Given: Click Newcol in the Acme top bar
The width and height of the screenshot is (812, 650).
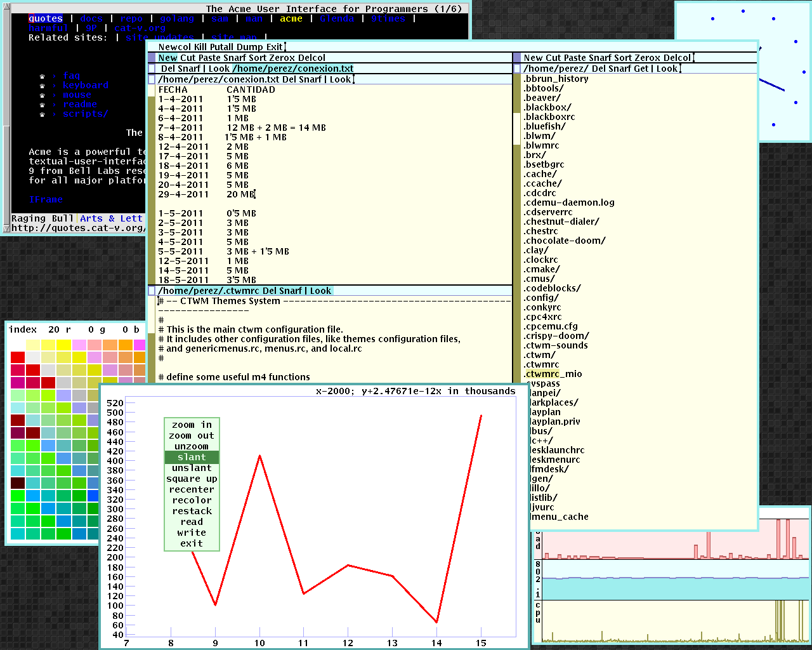Looking at the screenshot, I should 174,47.
